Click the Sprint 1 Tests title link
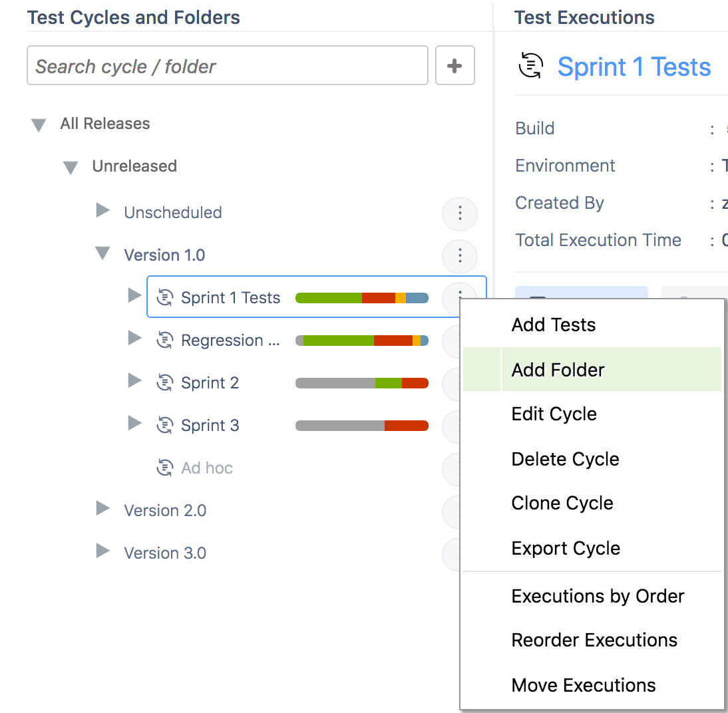 point(634,67)
